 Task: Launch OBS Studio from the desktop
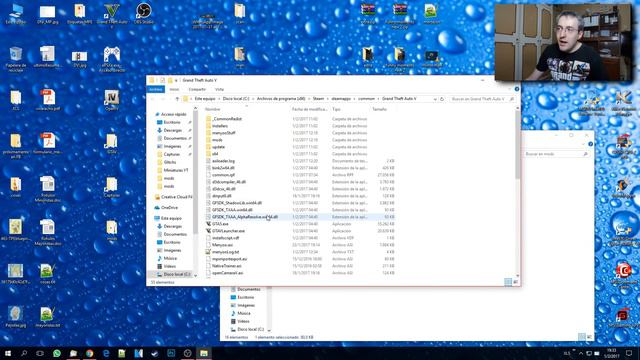coord(144,13)
